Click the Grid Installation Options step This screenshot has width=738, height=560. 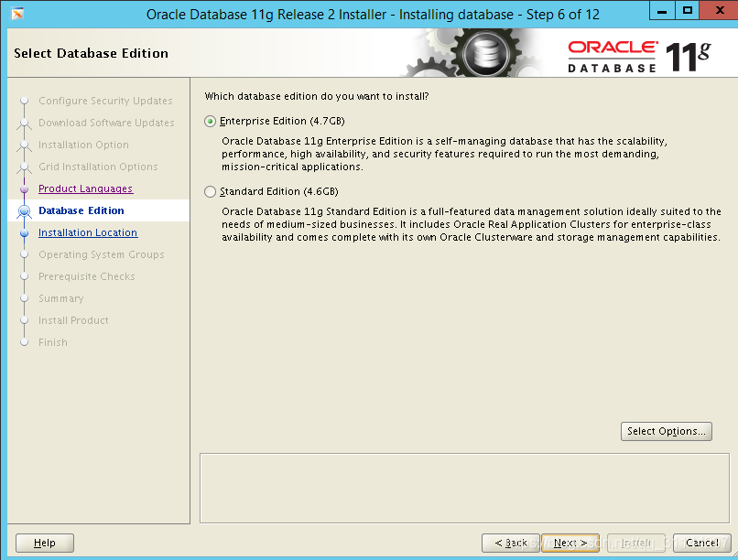pos(98,167)
